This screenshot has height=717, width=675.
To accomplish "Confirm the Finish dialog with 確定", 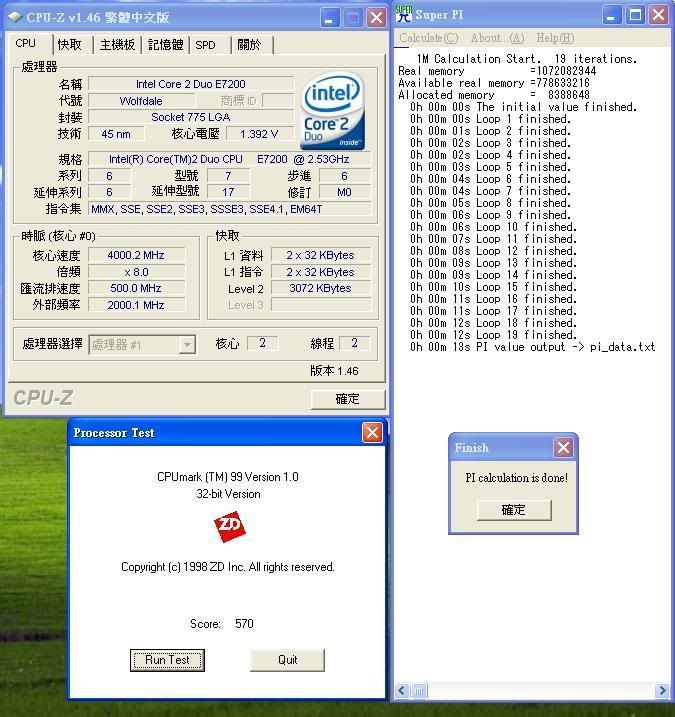I will click(514, 510).
